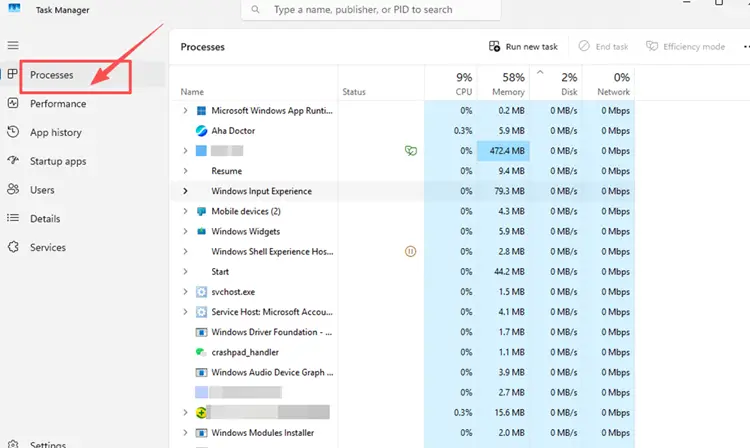This screenshot has width=750, height=448.
Task: Expand the Windows Widgets group
Action: (x=185, y=231)
